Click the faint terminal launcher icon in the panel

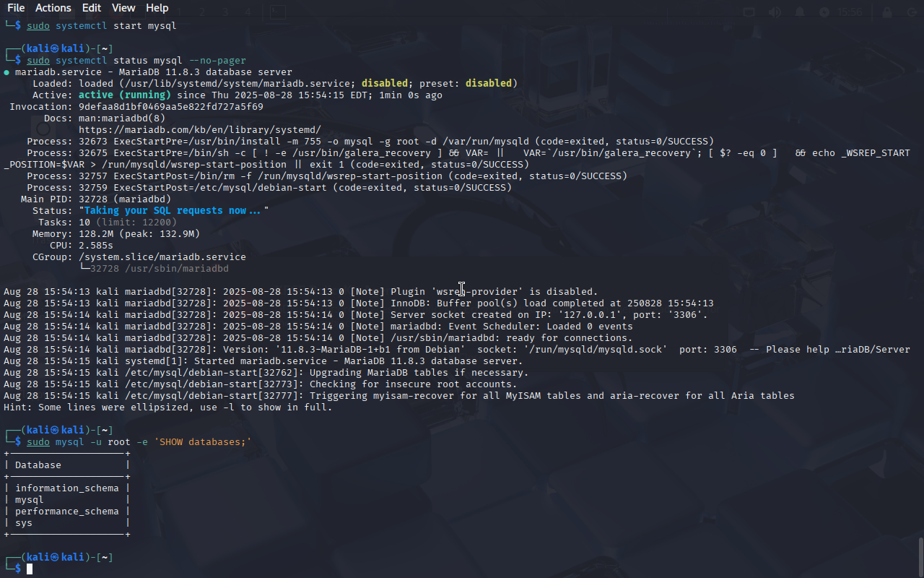coord(278,12)
